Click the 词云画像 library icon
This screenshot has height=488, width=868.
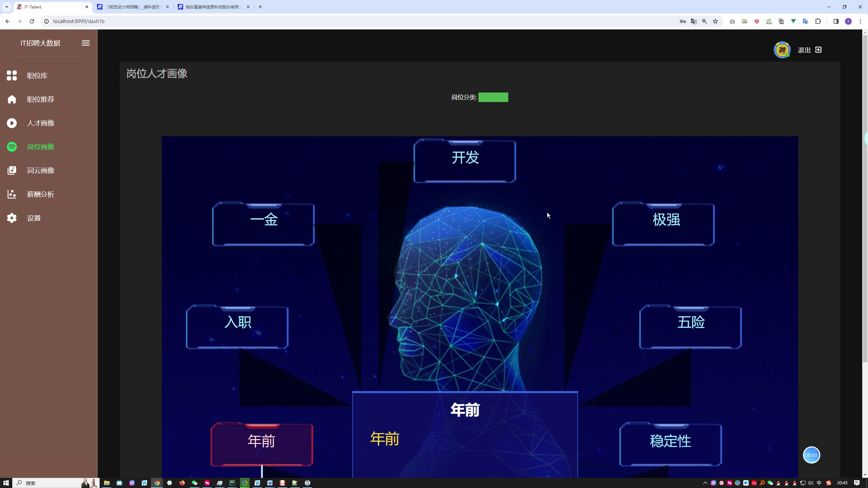(x=12, y=170)
